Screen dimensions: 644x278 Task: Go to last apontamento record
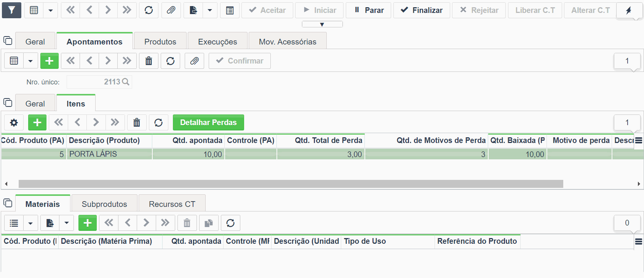pyautogui.click(x=127, y=61)
